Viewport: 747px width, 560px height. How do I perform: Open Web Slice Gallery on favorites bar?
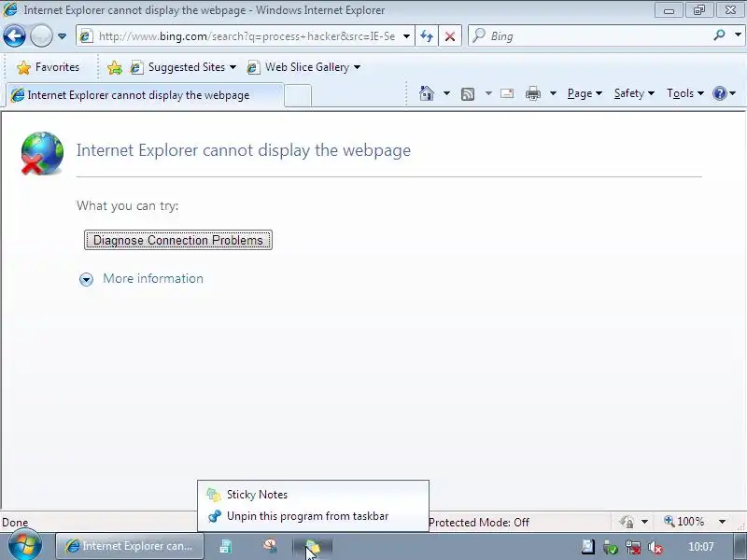click(303, 67)
